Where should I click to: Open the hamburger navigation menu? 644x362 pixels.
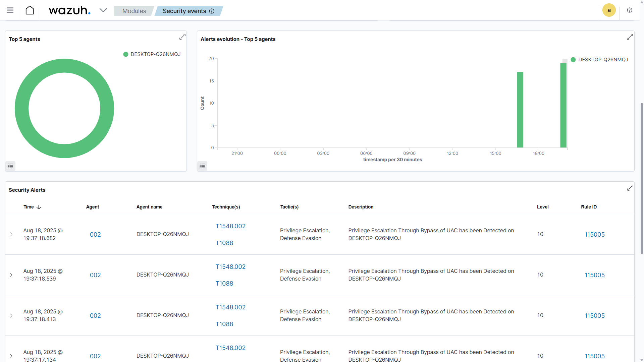pyautogui.click(x=10, y=10)
